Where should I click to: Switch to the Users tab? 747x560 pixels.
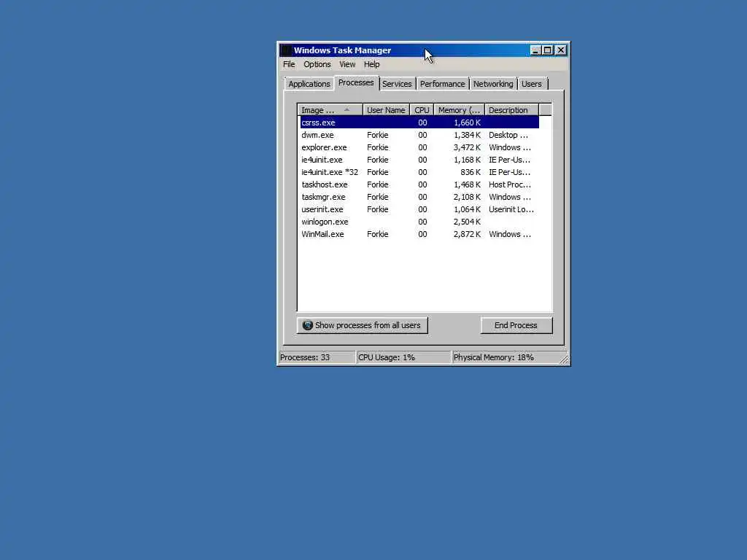click(532, 84)
